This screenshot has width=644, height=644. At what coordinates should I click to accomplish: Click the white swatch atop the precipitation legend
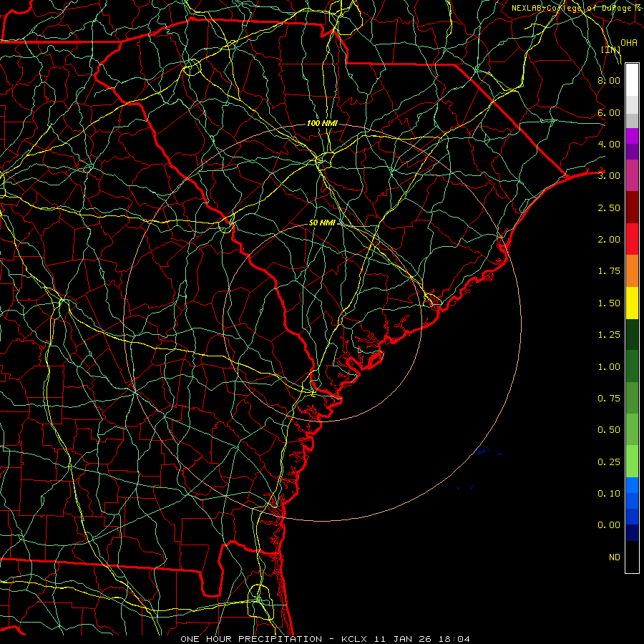[632, 80]
